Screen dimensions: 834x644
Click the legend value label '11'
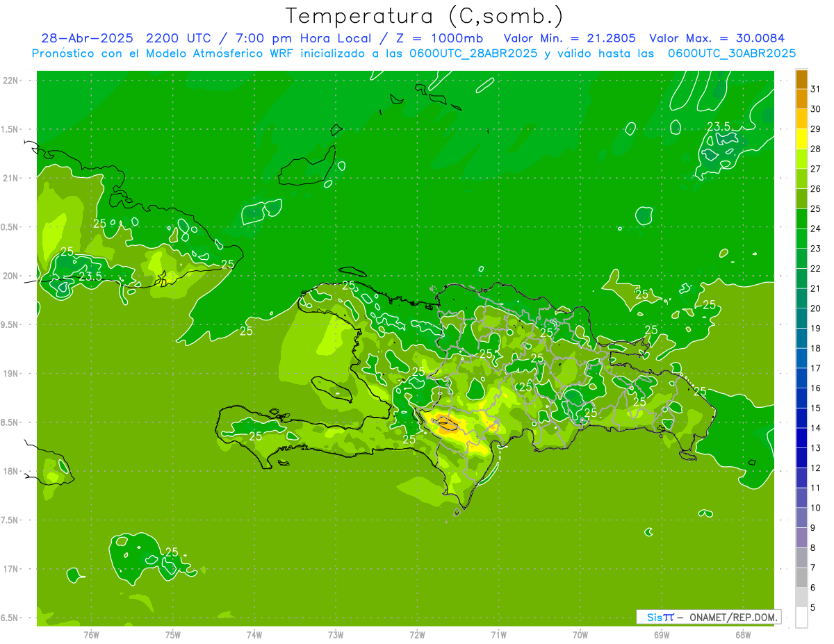coord(816,488)
